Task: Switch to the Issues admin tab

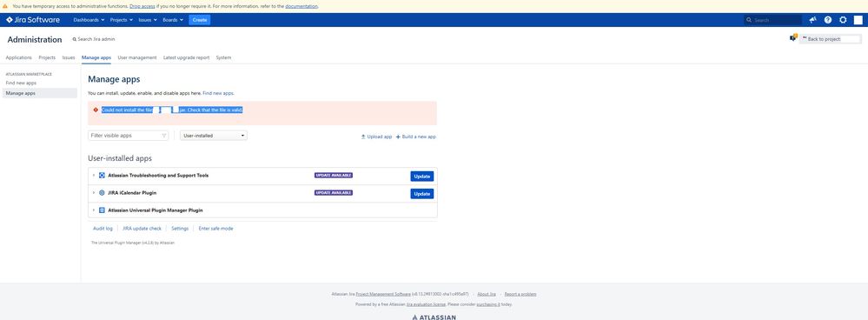Action: coord(69,57)
